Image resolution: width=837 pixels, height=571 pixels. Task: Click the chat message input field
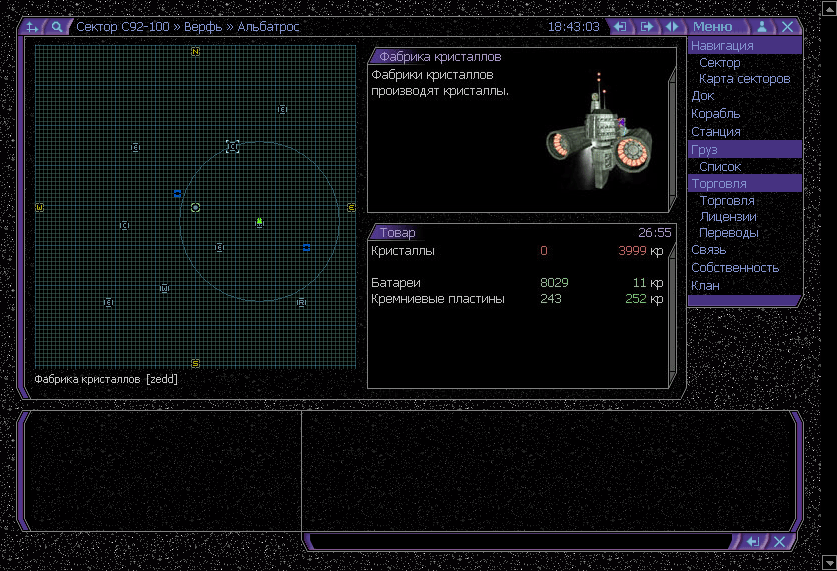520,541
